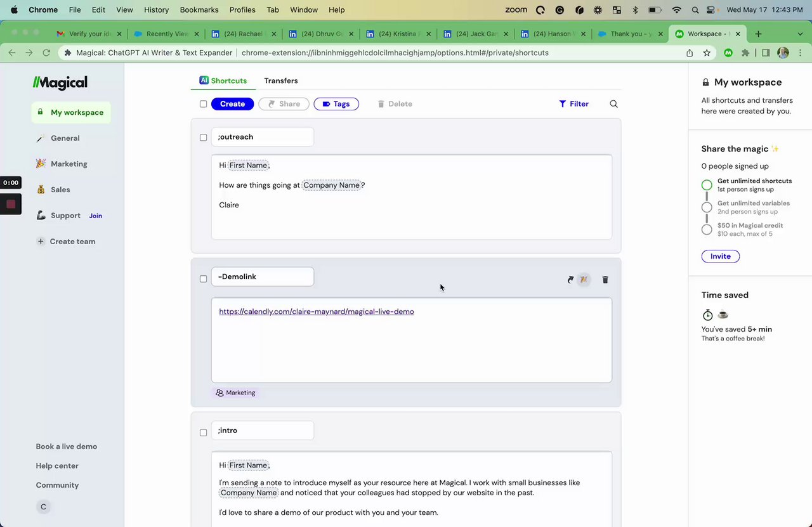Click the share page icon in address bar

pyautogui.click(x=690, y=53)
